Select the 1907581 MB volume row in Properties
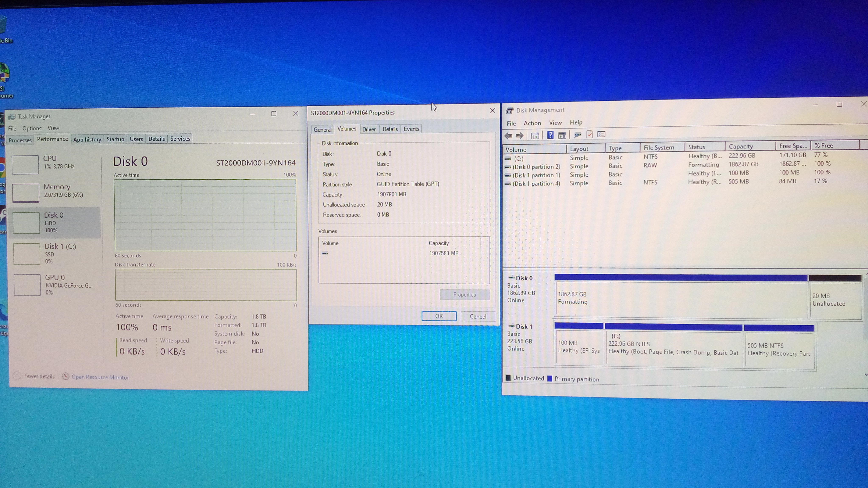868x488 pixels. [404, 253]
